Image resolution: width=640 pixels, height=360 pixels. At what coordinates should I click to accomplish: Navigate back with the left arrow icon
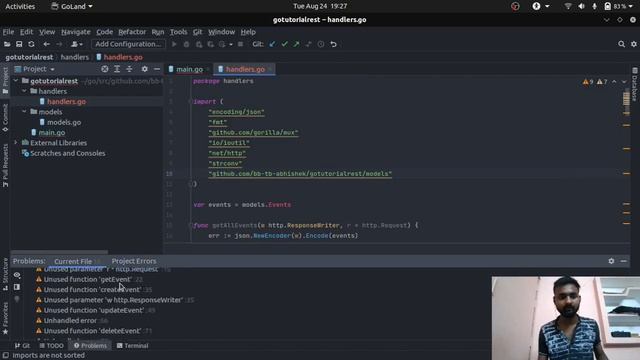pos(47,44)
